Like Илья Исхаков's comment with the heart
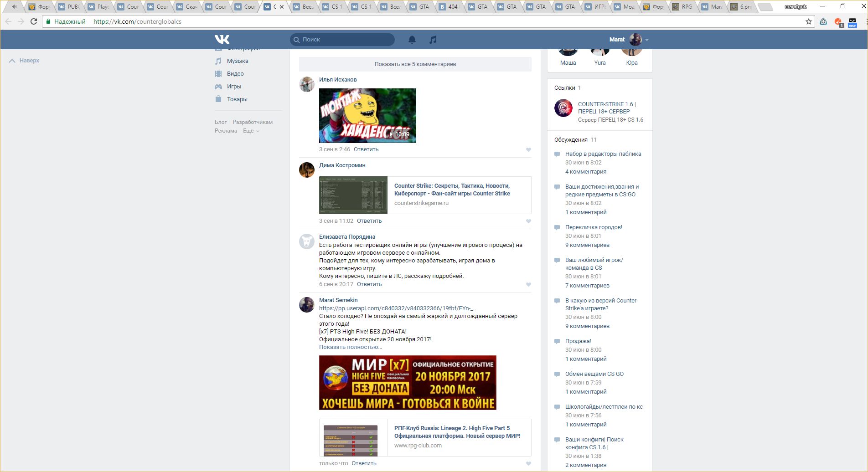The height and width of the screenshot is (472, 868). [x=528, y=149]
